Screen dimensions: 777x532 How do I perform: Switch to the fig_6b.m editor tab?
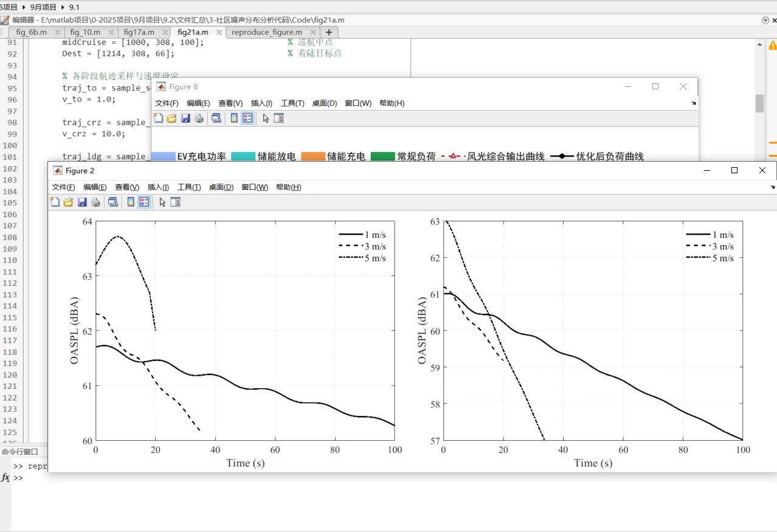pos(31,32)
